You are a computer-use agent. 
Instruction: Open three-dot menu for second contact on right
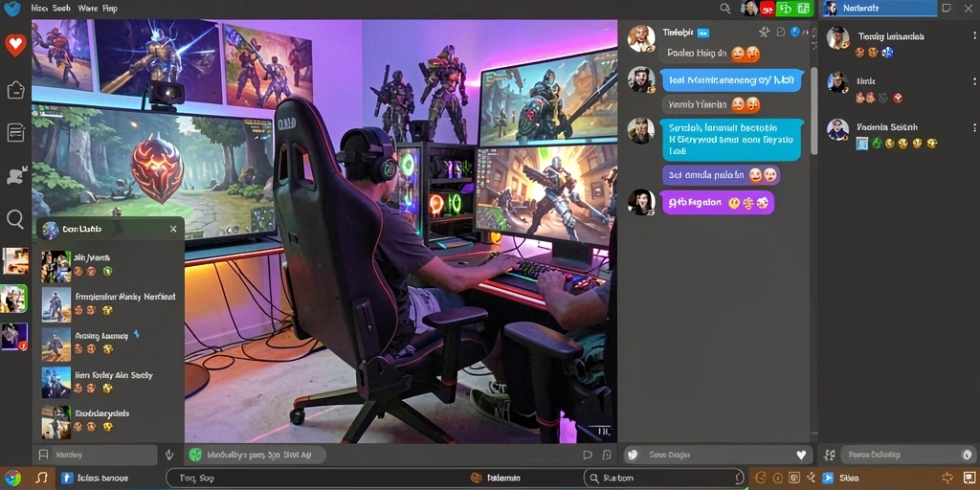point(974,81)
